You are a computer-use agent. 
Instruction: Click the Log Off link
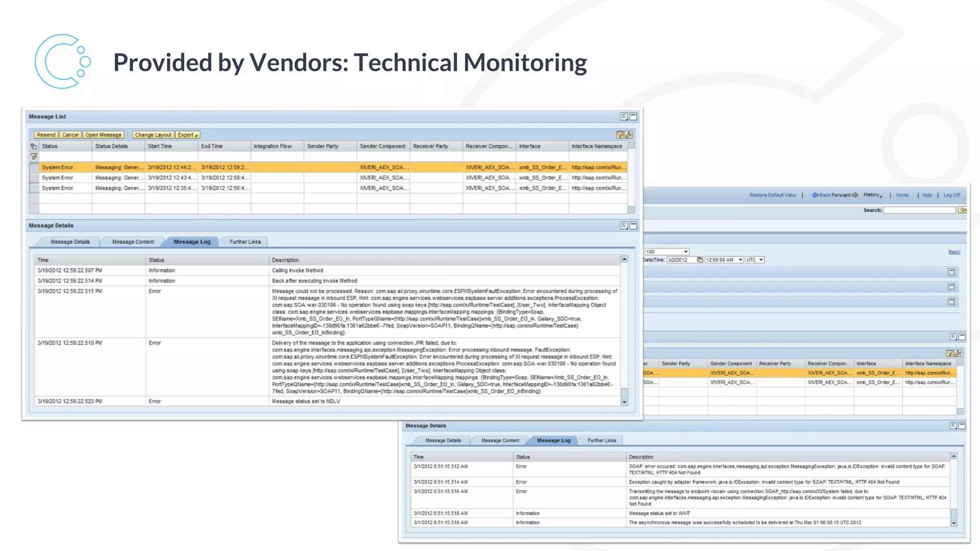coord(951,195)
